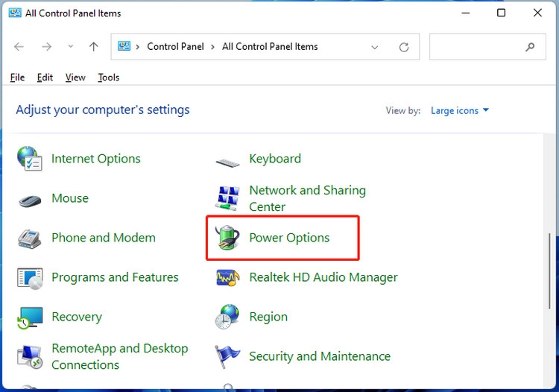Open RemoteApp and Desktop Connections link

pos(120,356)
